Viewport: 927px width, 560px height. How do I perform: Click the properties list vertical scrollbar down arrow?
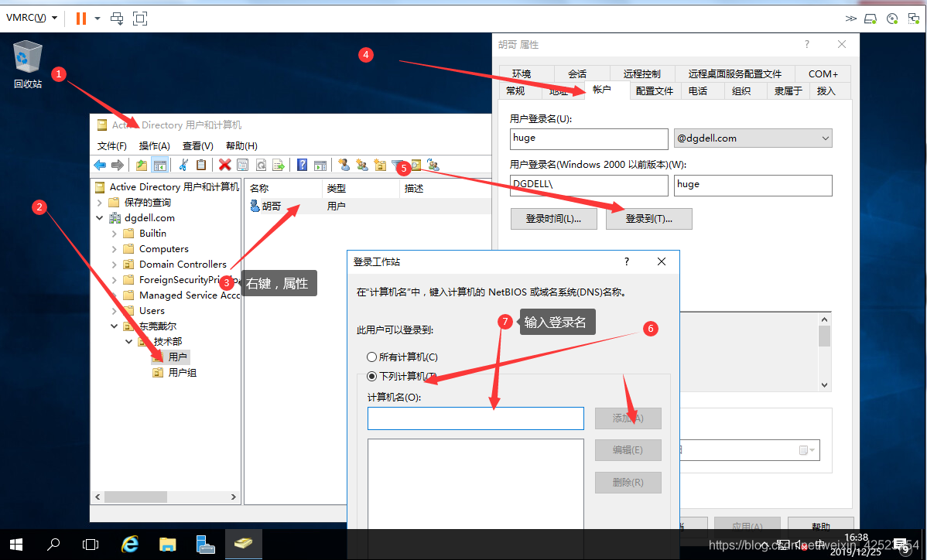pos(824,385)
